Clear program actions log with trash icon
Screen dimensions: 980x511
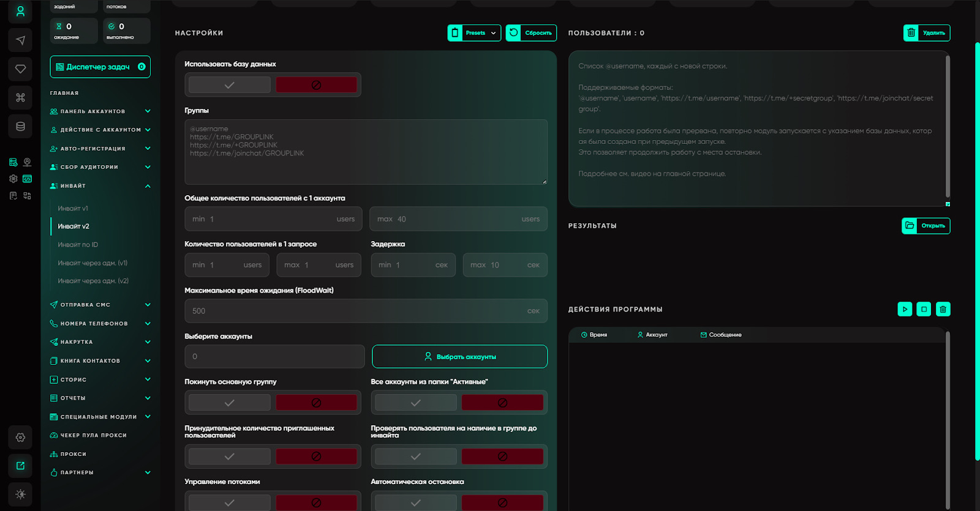943,309
